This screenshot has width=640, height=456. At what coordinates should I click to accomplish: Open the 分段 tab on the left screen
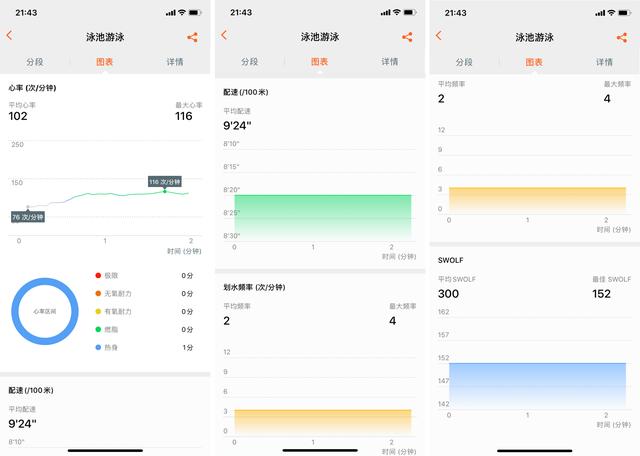point(35,62)
